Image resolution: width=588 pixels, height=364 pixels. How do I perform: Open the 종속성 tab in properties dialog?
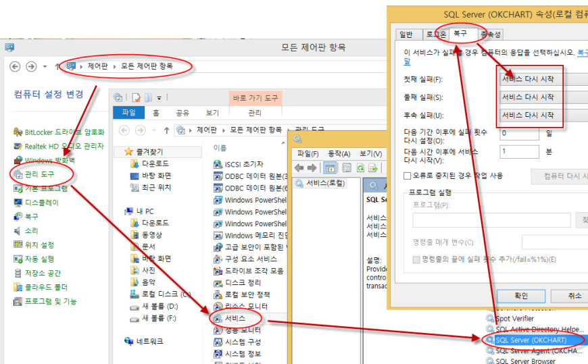tap(491, 34)
